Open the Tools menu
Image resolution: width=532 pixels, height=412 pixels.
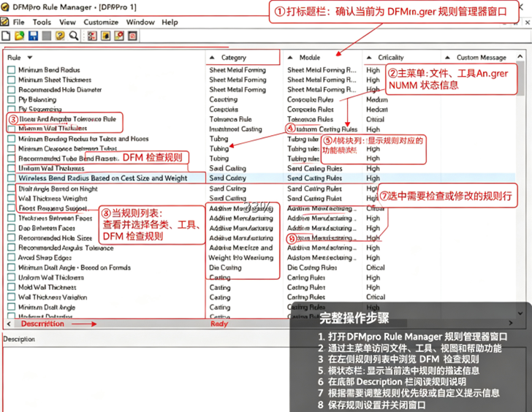pos(42,22)
